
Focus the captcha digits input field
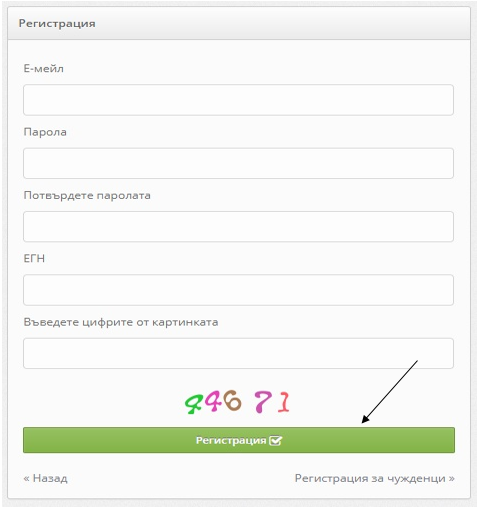(238, 353)
